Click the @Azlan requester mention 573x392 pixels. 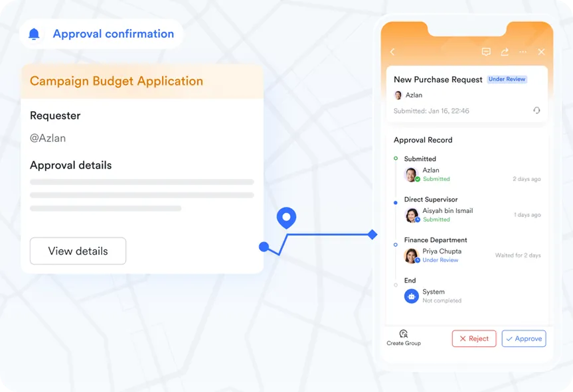click(48, 139)
